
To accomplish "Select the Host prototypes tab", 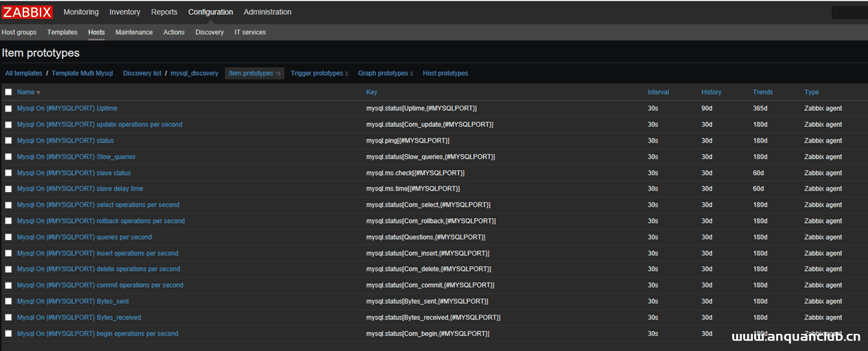I will (445, 73).
